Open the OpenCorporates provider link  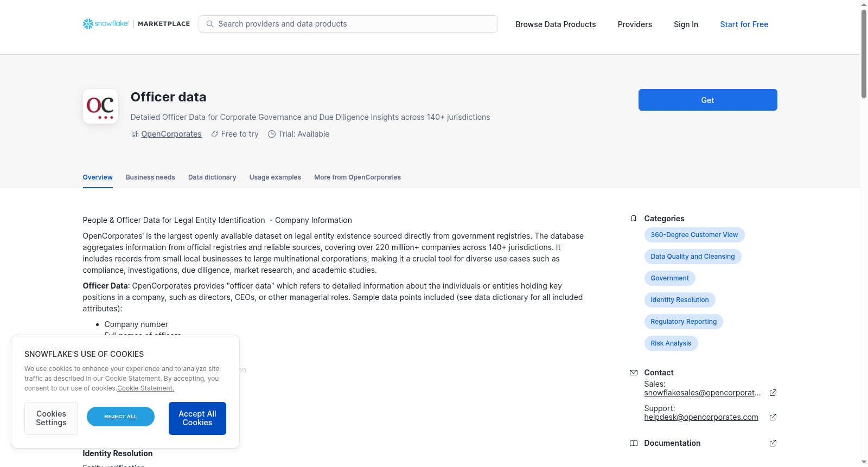tap(171, 134)
